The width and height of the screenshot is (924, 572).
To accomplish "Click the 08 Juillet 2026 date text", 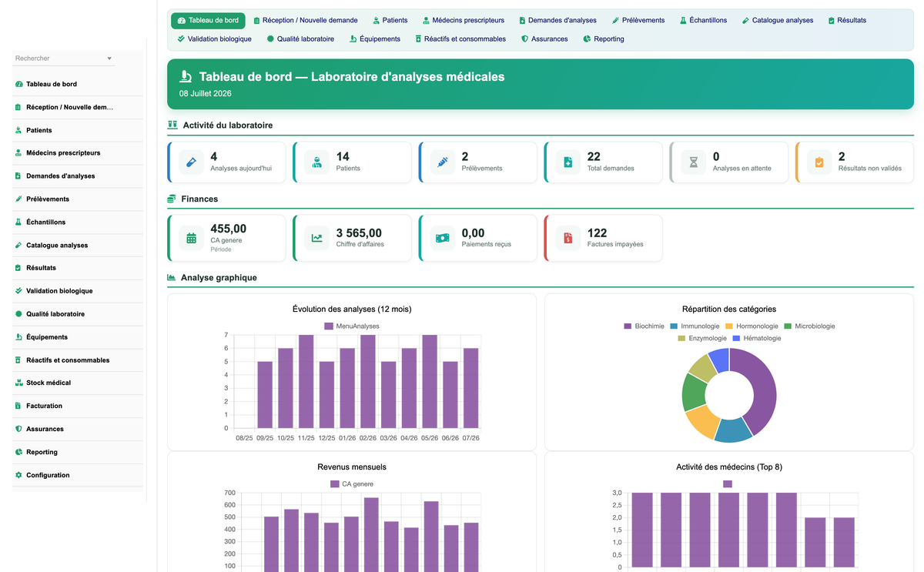I will click(x=206, y=94).
